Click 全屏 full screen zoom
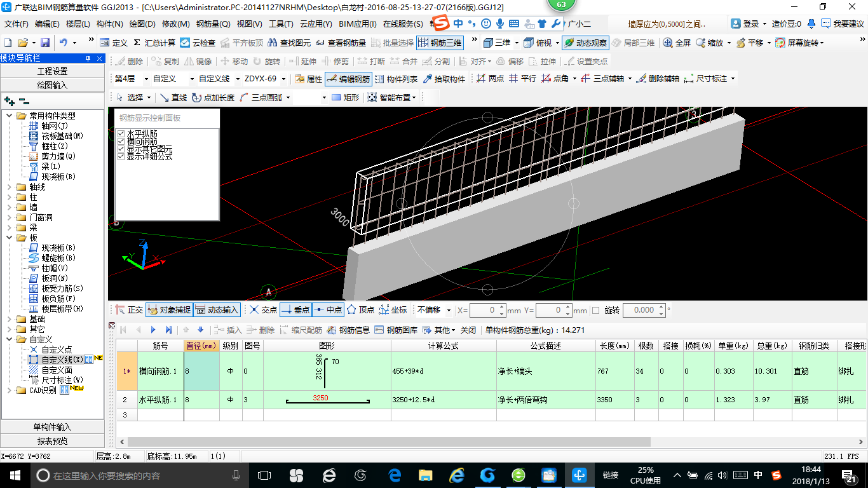The width and height of the screenshot is (868, 488). pyautogui.click(x=677, y=43)
